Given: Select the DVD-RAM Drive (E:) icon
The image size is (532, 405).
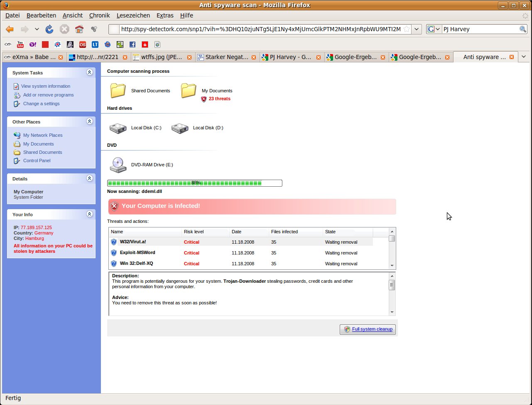Looking at the screenshot, I should point(118,165).
